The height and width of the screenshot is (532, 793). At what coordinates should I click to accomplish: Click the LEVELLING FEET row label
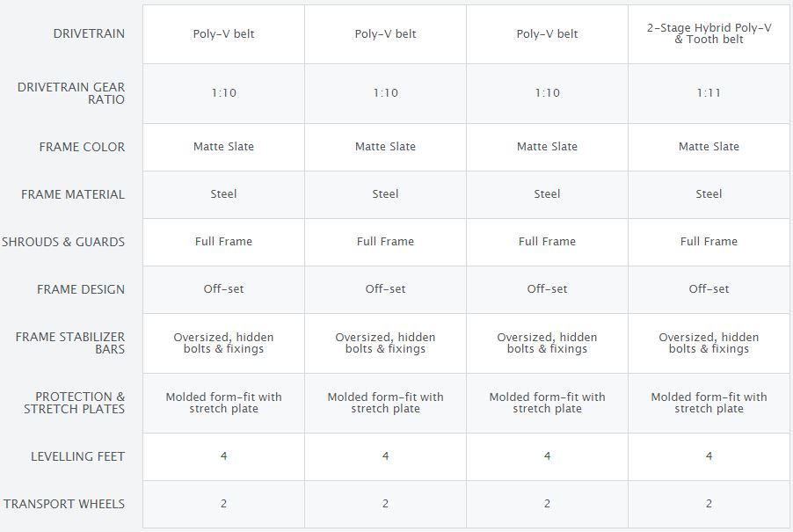point(78,456)
